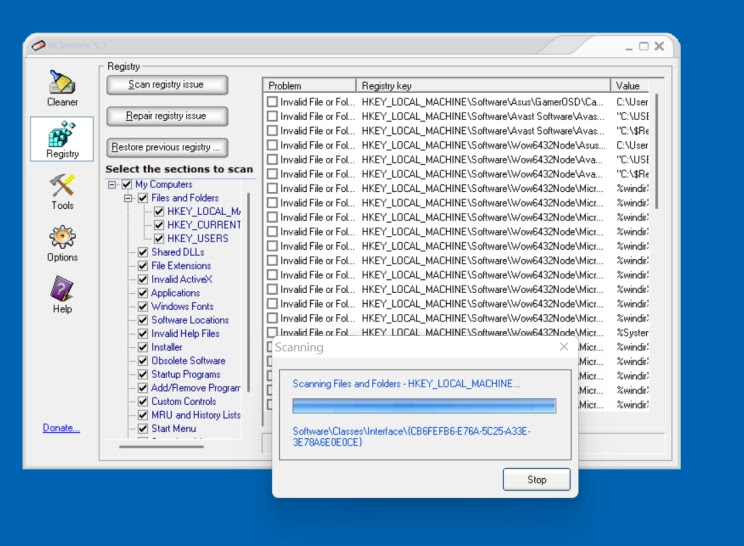Toggle the HKEY_CURRENT checkbox
Viewport: 744px width, 546px height.
(x=159, y=225)
